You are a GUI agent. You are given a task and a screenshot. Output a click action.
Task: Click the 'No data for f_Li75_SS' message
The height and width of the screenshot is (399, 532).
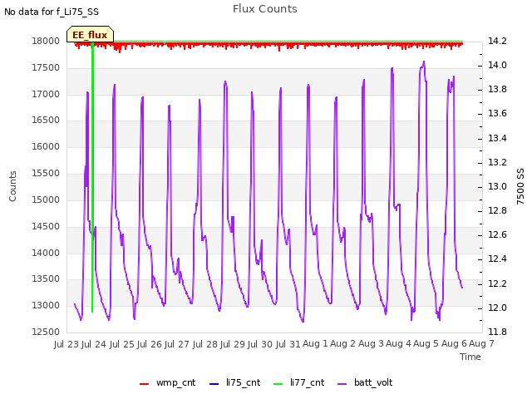tap(52, 12)
